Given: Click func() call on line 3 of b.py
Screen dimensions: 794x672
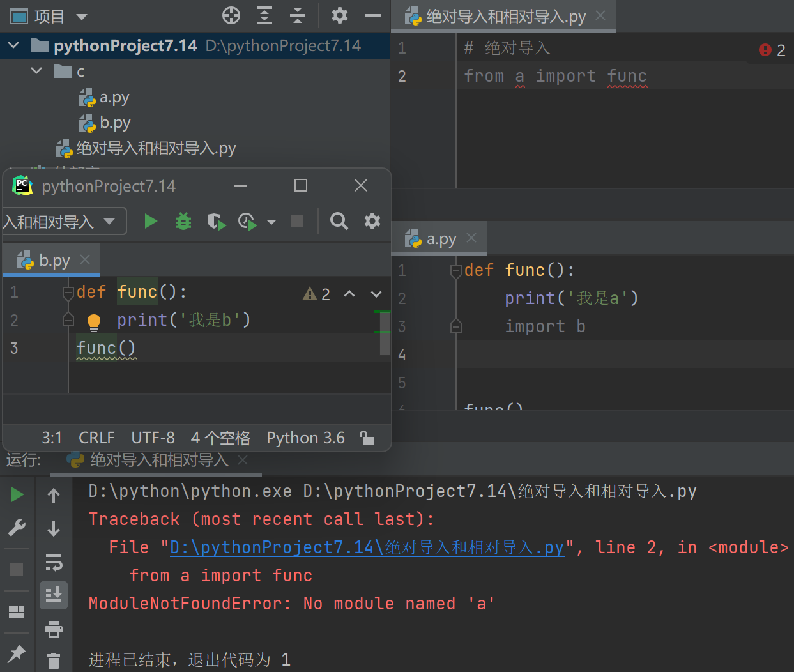Looking at the screenshot, I should point(106,348).
